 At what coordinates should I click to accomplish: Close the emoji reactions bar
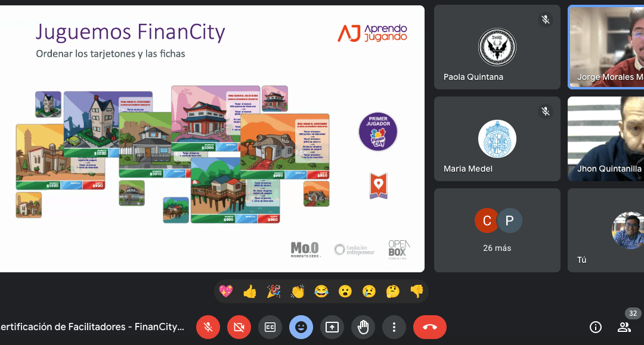[301, 327]
